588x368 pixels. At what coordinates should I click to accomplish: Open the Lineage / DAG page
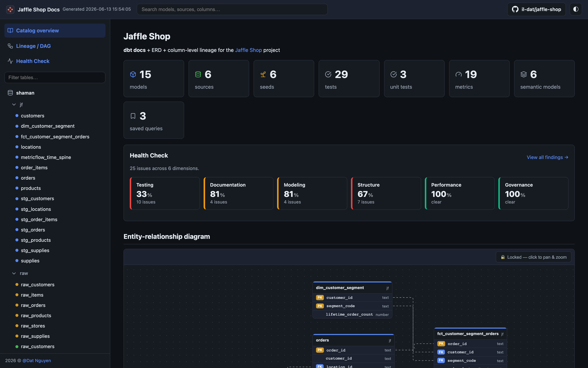coord(55,46)
